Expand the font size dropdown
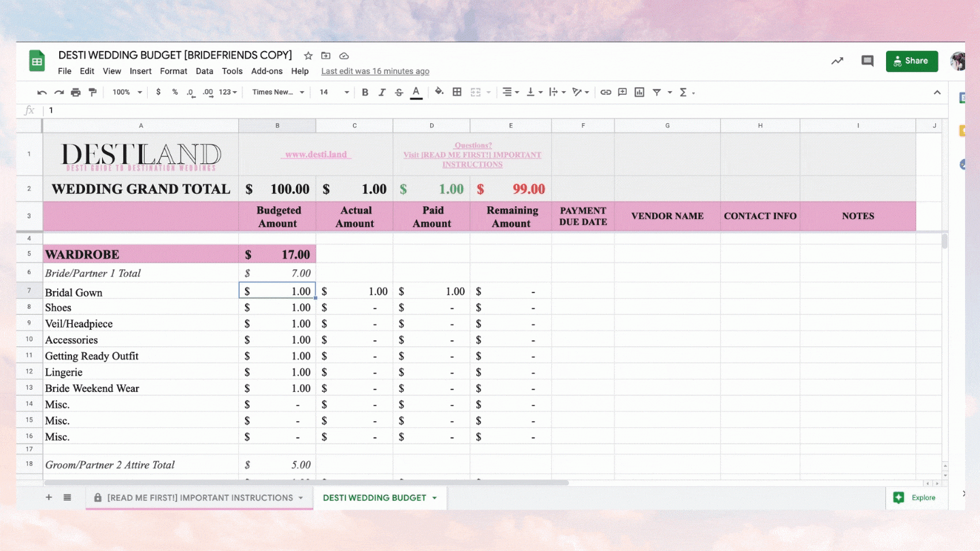980x551 pixels. tap(334, 93)
